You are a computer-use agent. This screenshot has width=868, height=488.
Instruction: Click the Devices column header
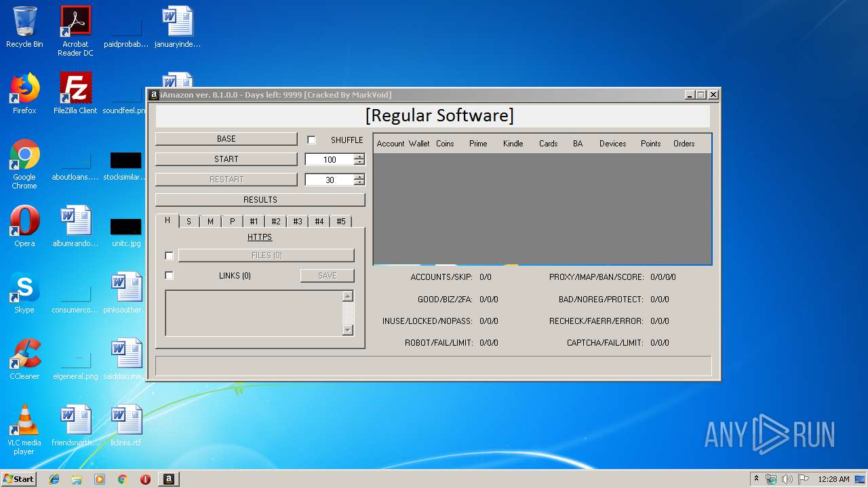tap(612, 144)
